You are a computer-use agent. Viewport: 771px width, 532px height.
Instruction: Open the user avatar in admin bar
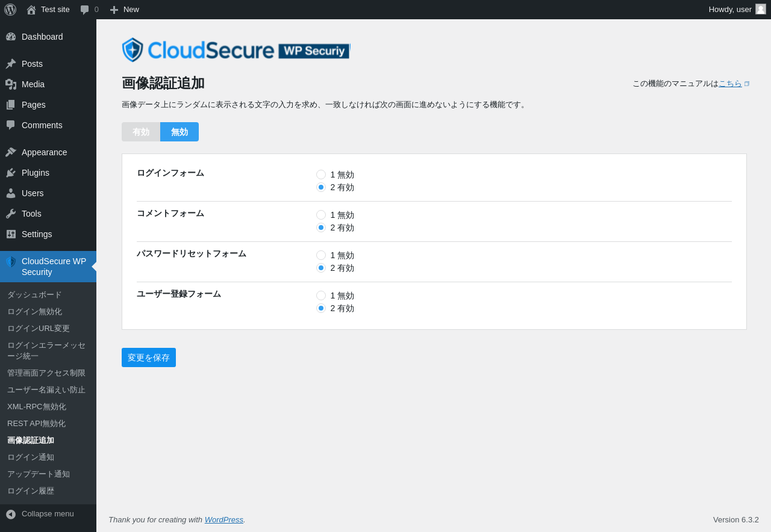pyautogui.click(x=761, y=9)
